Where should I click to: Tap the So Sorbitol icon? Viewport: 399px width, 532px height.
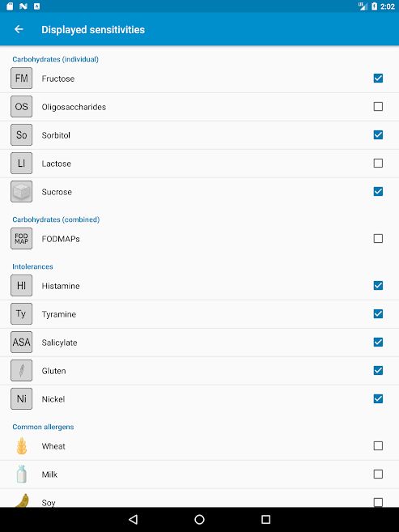point(21,134)
